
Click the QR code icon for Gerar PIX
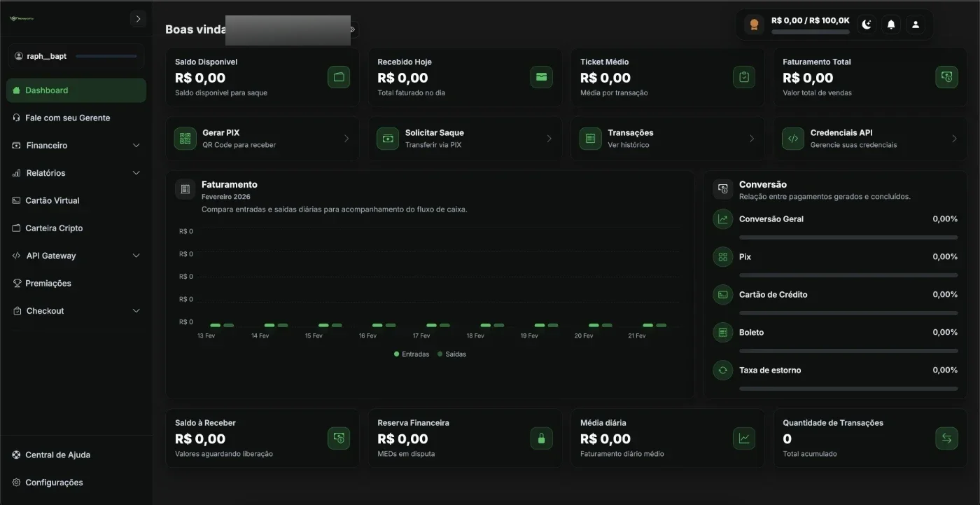pyautogui.click(x=185, y=139)
